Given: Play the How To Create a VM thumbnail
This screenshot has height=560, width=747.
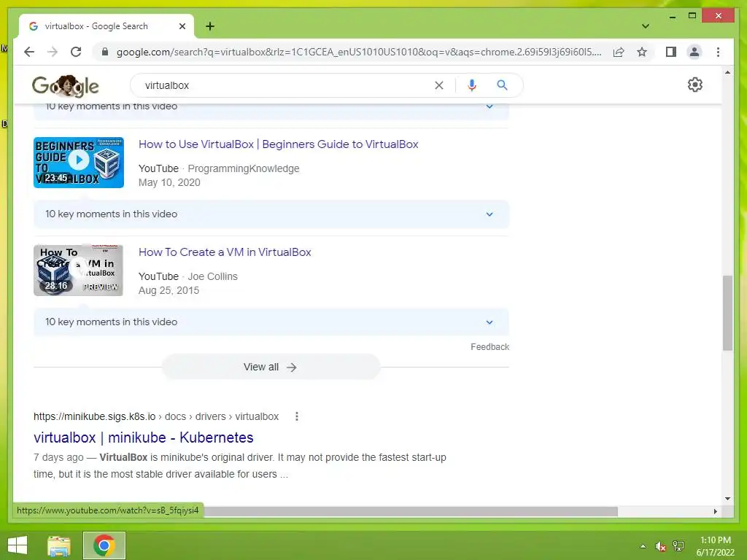Looking at the screenshot, I should pyautogui.click(x=79, y=270).
